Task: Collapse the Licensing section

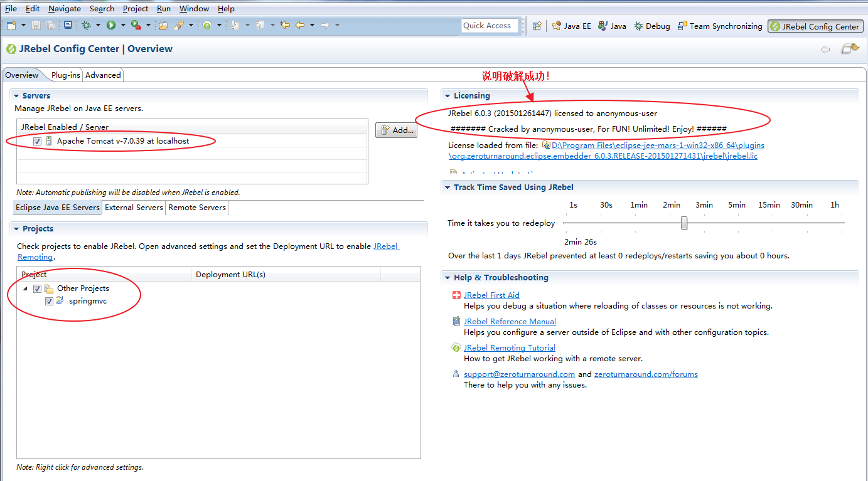Action: point(447,96)
